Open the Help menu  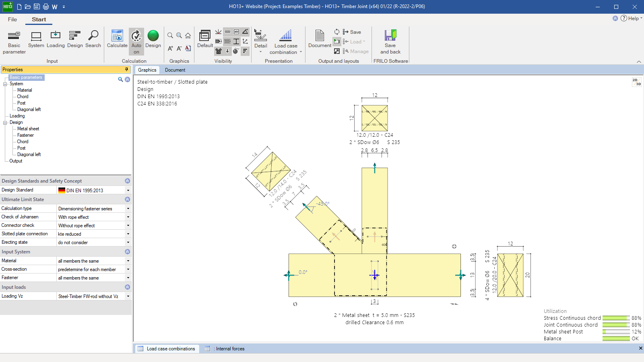[x=631, y=19]
